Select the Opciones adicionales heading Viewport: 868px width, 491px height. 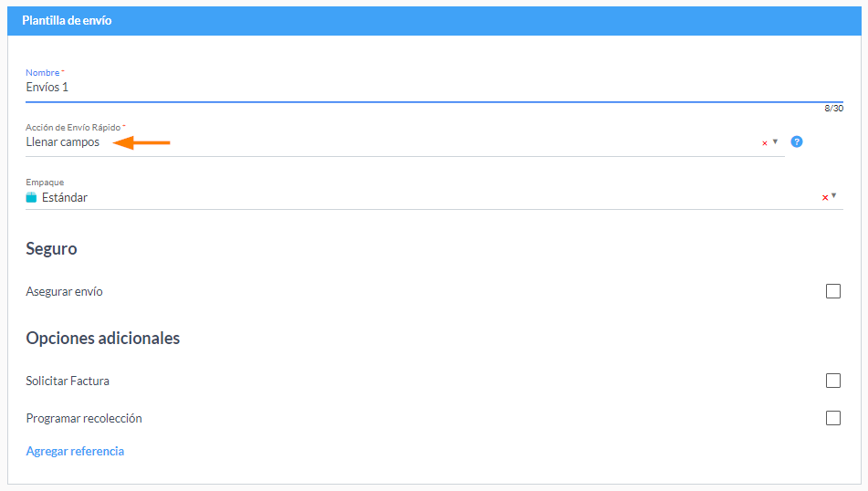pyautogui.click(x=103, y=338)
